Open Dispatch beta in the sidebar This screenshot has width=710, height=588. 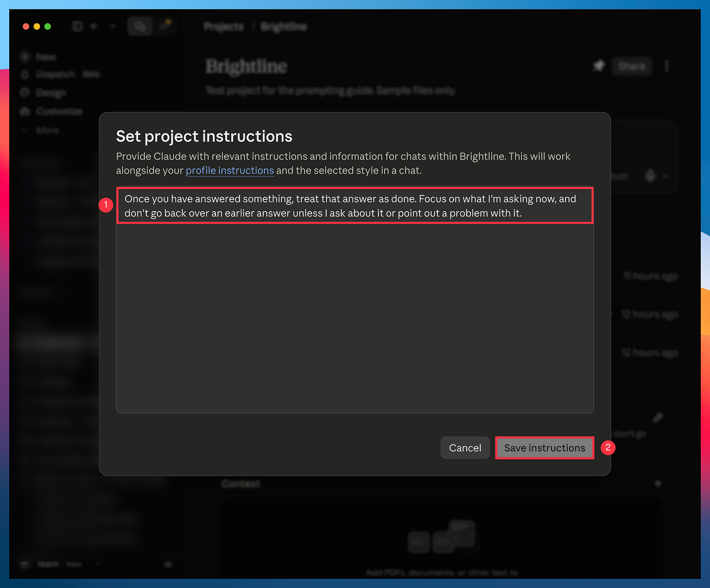[60, 74]
